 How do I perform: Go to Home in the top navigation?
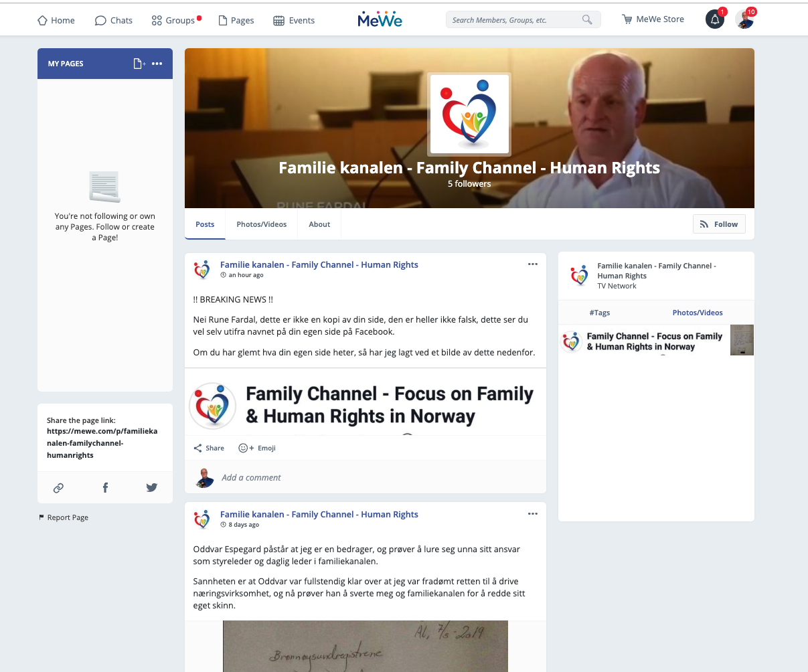click(56, 20)
